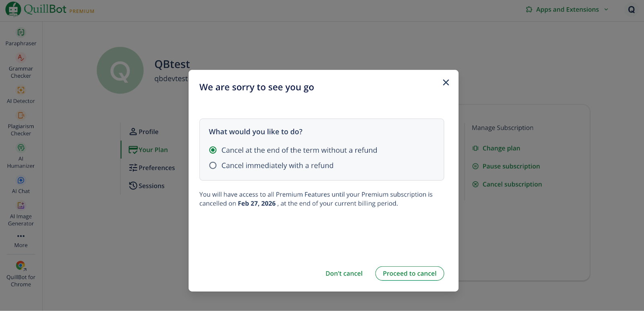Image resolution: width=644 pixels, height=311 pixels.
Task: Close the cancellation dialog with X
Action: (446, 83)
